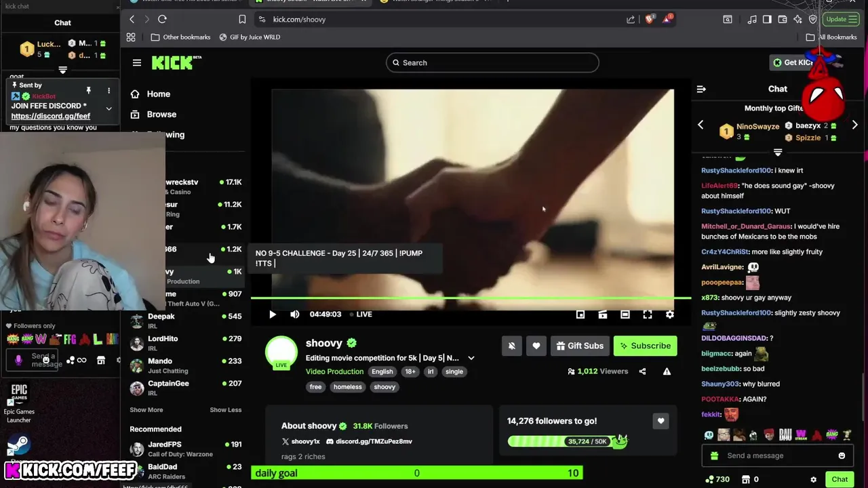Click Show Less in channel list
Viewport: 868px width, 488px height.
pos(226,410)
